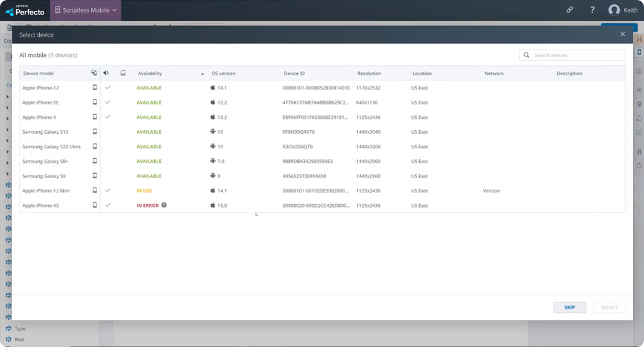The height and width of the screenshot is (347, 644).
Task: Click Android OS icon in Galaxy S9 row
Action: (x=213, y=176)
